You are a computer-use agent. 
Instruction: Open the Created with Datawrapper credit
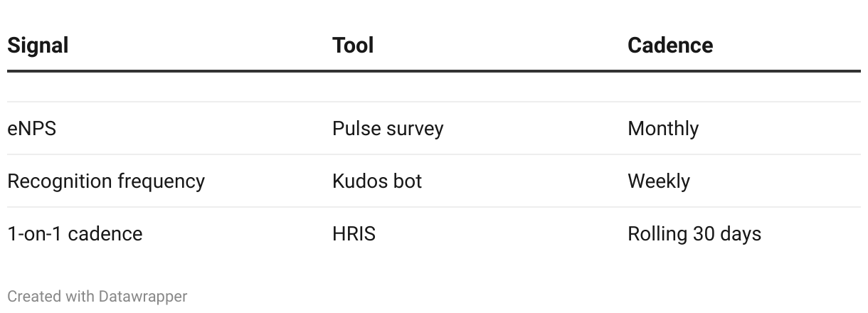click(x=97, y=296)
